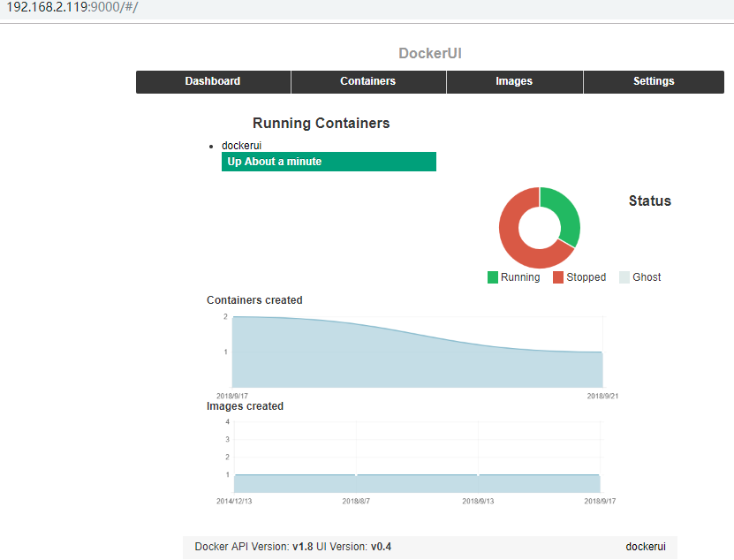The height and width of the screenshot is (560, 734).
Task: Open the dockerui running container link
Action: pyautogui.click(x=241, y=146)
